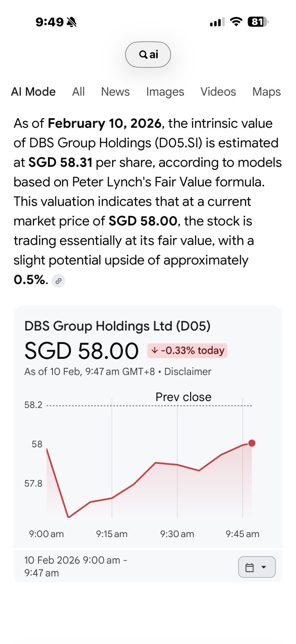This screenshot has width=296, height=644.
Task: Tap the cellular signal bars icon
Action: pos(217,22)
